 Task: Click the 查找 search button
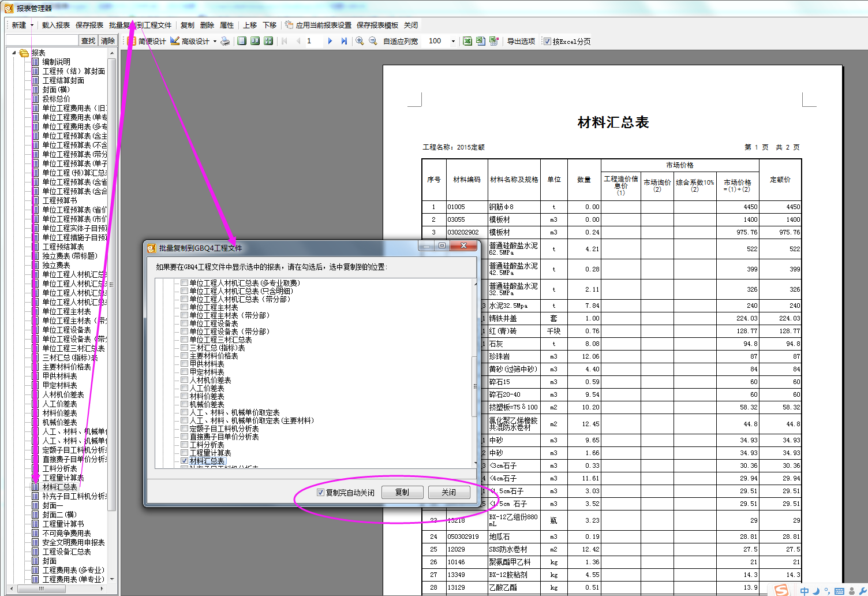88,40
